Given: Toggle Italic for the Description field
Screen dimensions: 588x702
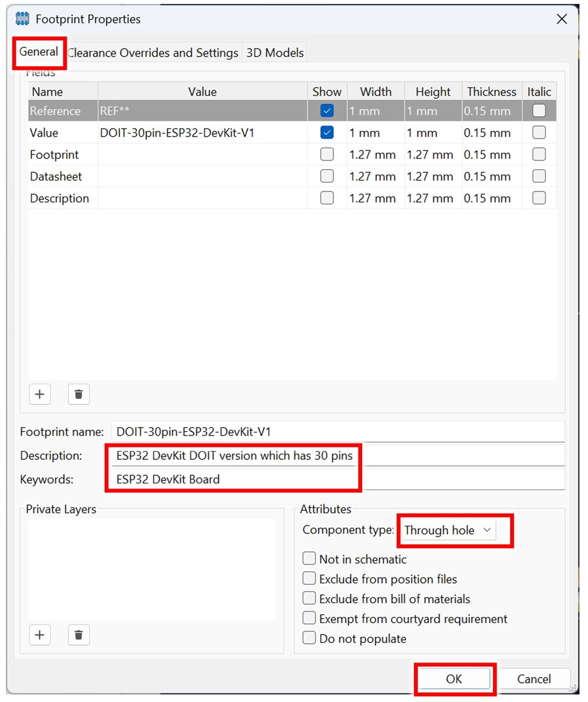Looking at the screenshot, I should coord(539,198).
